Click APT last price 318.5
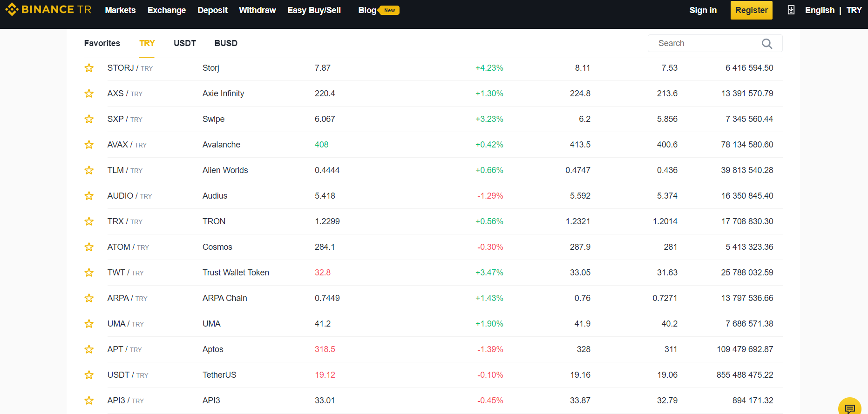The image size is (868, 414). coord(325,349)
